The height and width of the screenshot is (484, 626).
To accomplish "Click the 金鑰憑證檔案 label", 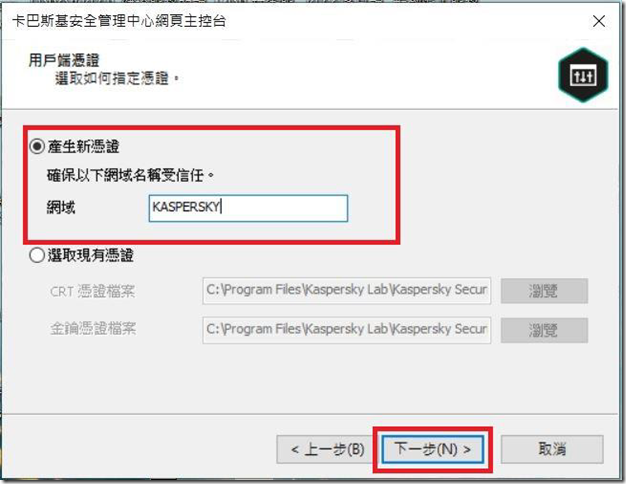I will tap(93, 329).
